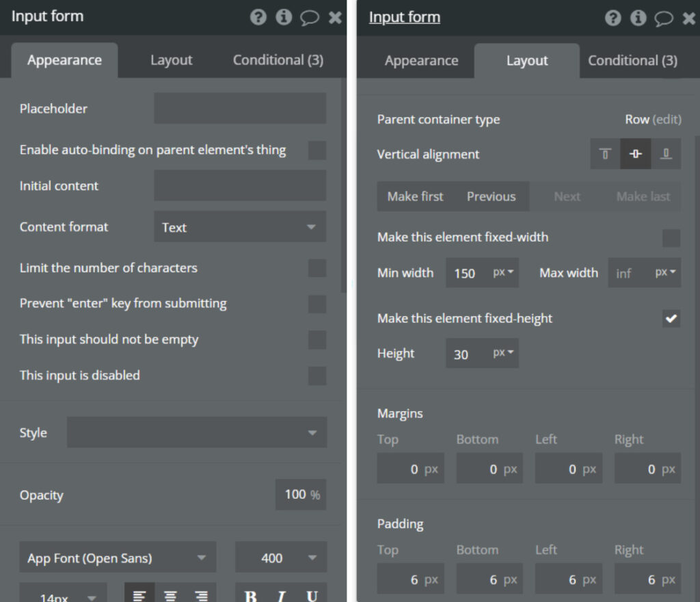Click the 'Make first' button
Image resolution: width=700 pixels, height=602 pixels.
click(415, 196)
